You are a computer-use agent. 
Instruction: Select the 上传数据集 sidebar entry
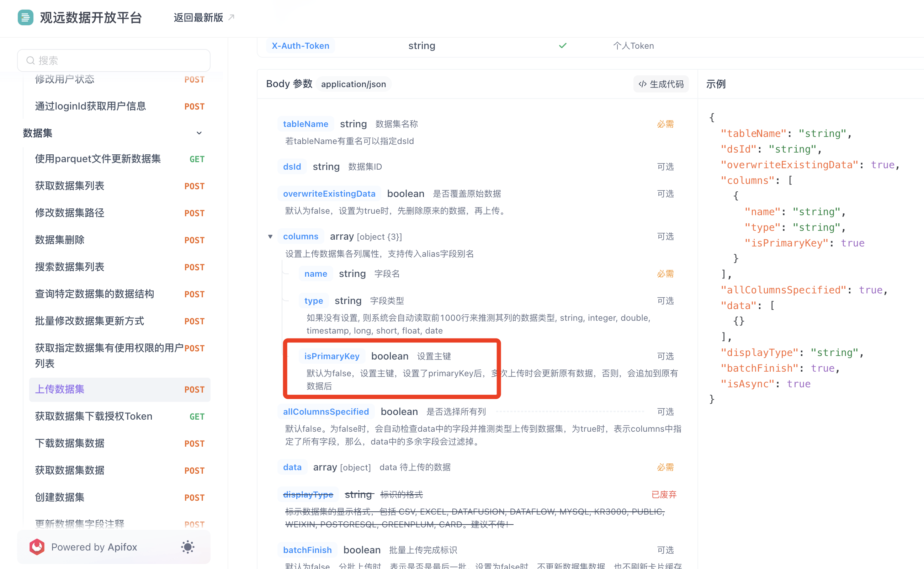pyautogui.click(x=120, y=389)
